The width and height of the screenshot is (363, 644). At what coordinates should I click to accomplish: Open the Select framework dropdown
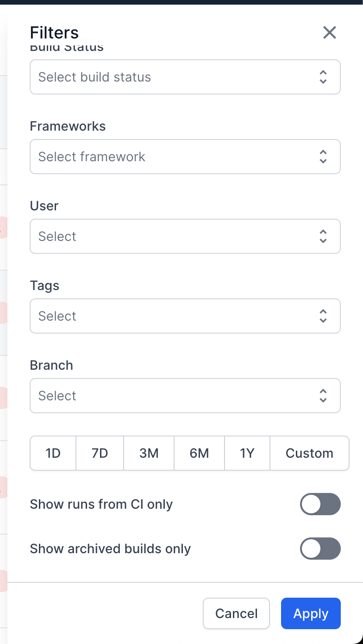(x=176, y=157)
